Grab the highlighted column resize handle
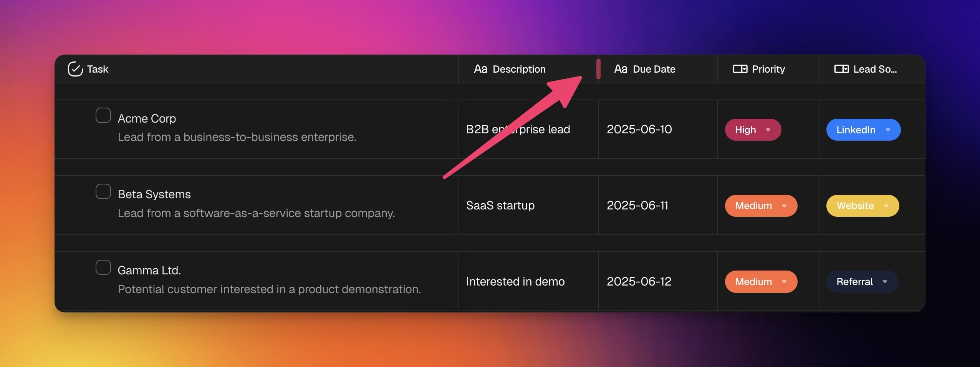The width and height of the screenshot is (980, 367). click(x=598, y=69)
